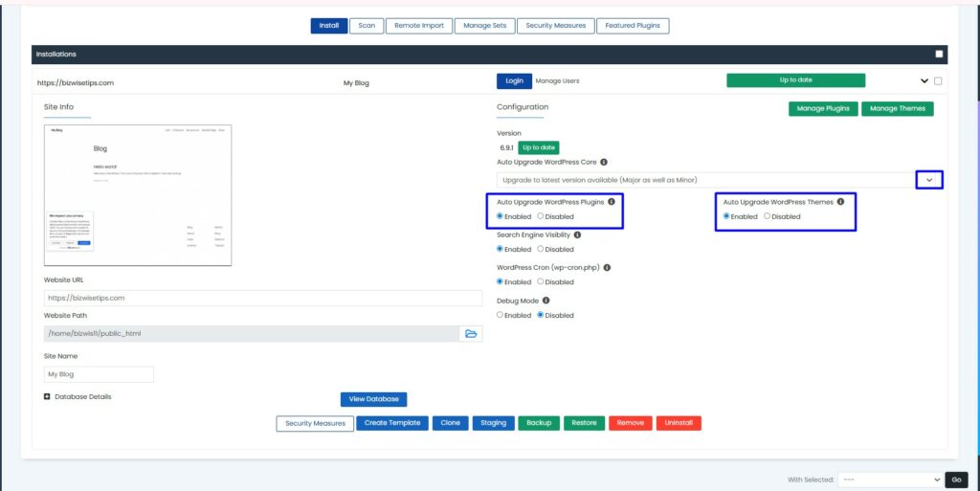Click the green Backup button
The height and width of the screenshot is (491, 980).
[x=539, y=423]
